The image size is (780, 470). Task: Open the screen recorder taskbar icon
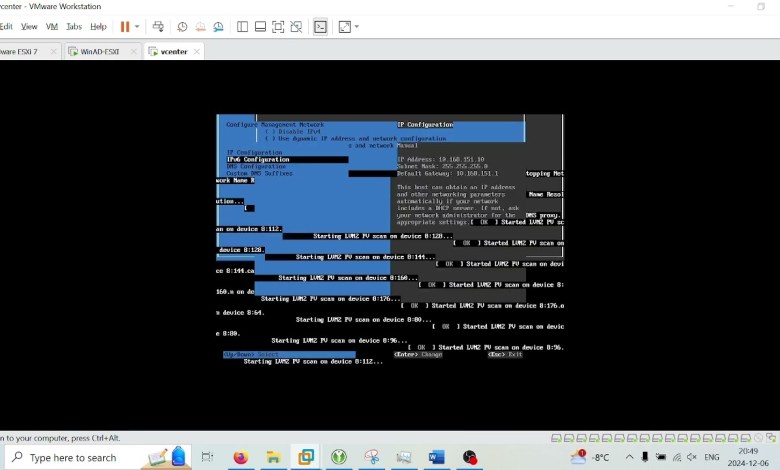(469, 457)
